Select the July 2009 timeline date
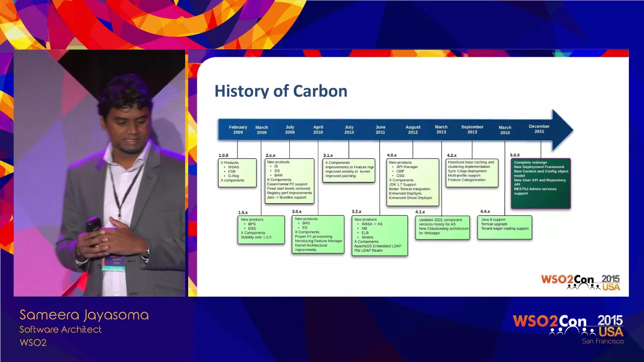This screenshot has width=644, height=362. pos(290,130)
